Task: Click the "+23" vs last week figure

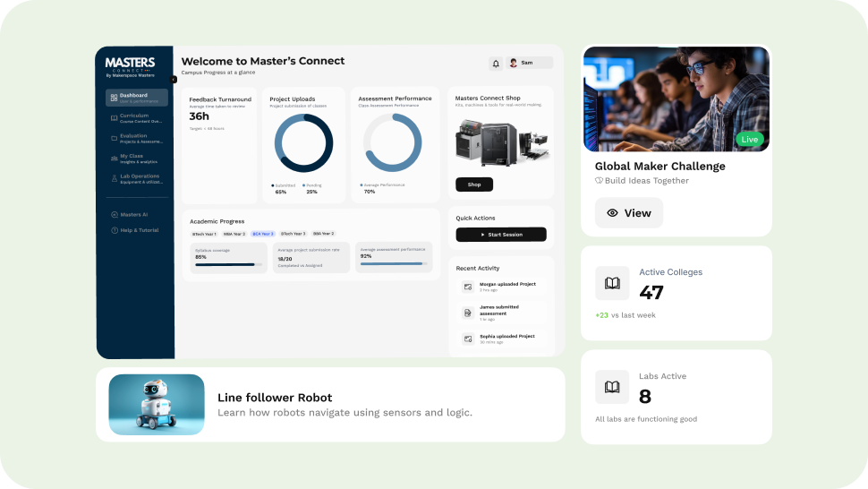Action: pos(601,315)
